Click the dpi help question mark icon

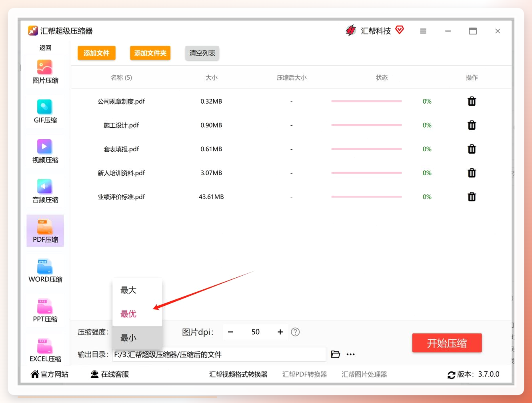(295, 332)
